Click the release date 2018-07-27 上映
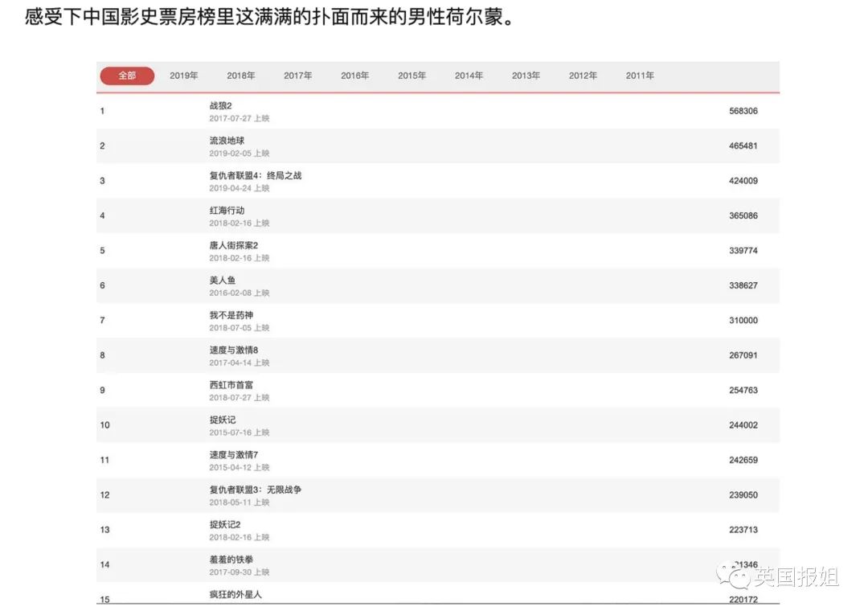Screen dimensions: 868x615 coord(240,397)
